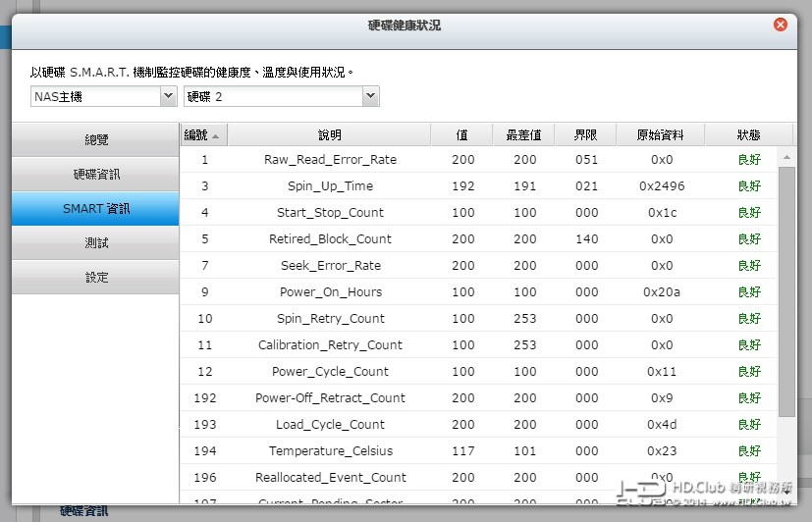Switch to the 硬碟資訊 tab
This screenshot has height=522, width=812.
[x=96, y=175]
